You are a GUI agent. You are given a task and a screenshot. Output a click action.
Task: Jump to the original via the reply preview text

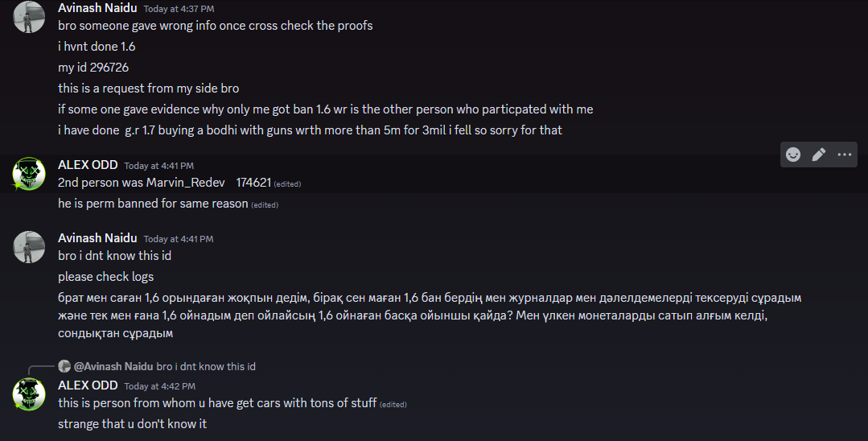206,366
